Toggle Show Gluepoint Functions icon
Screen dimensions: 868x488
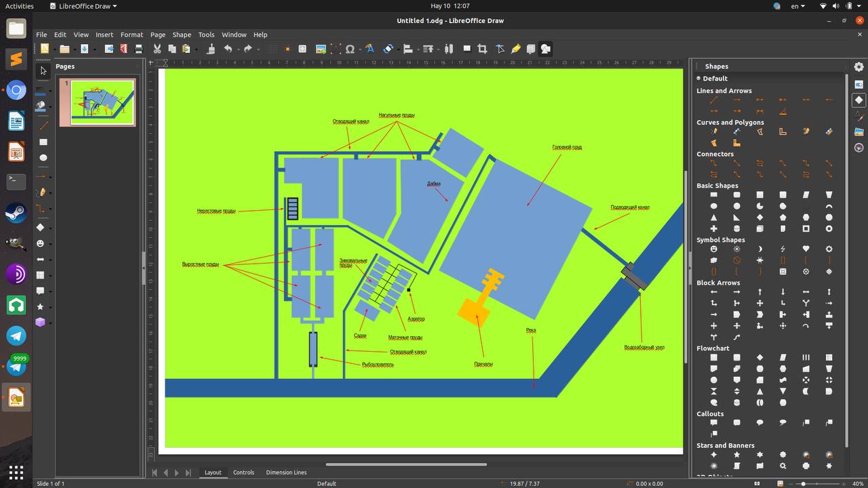[515, 49]
